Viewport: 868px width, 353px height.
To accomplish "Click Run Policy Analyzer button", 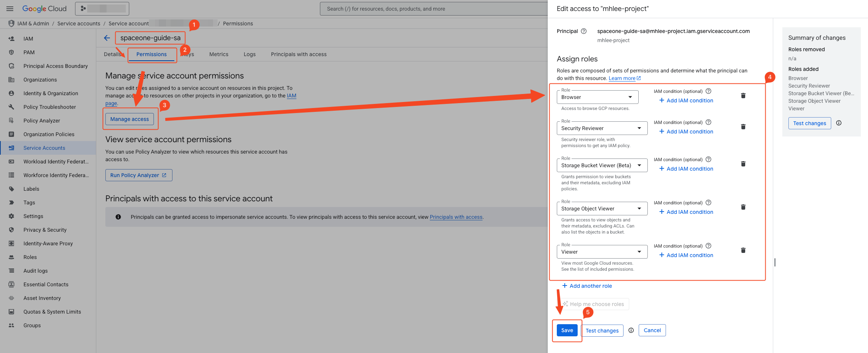I will pyautogui.click(x=139, y=175).
